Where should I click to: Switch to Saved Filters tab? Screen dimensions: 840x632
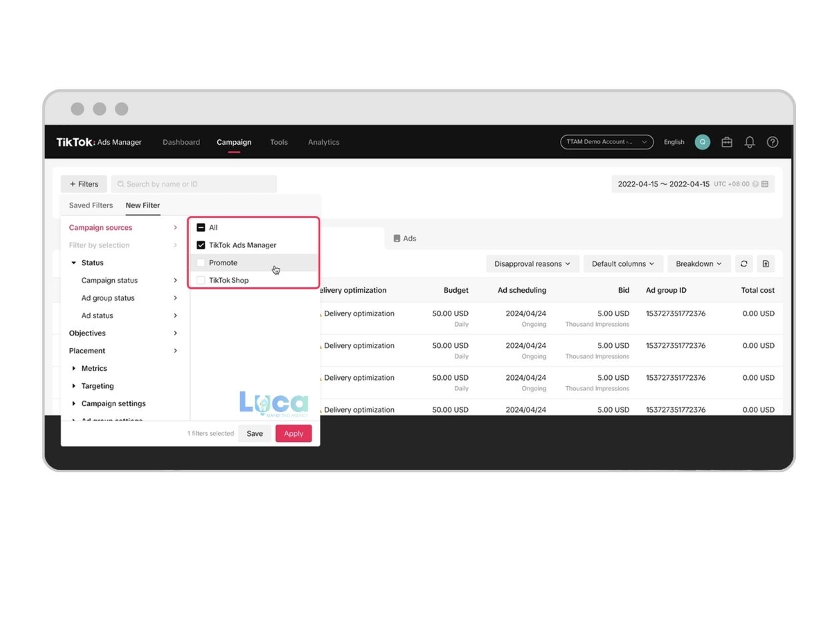click(x=91, y=205)
